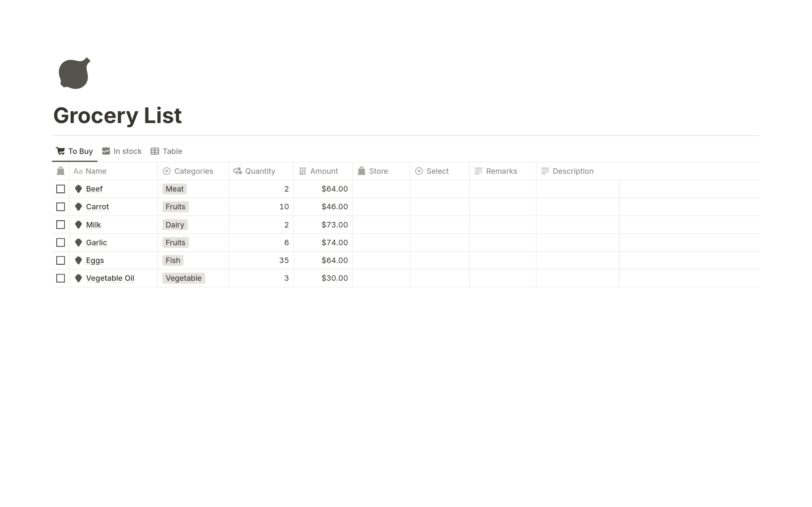Click the Grocery List page title
This screenshot has width=812, height=507.
coord(118,115)
